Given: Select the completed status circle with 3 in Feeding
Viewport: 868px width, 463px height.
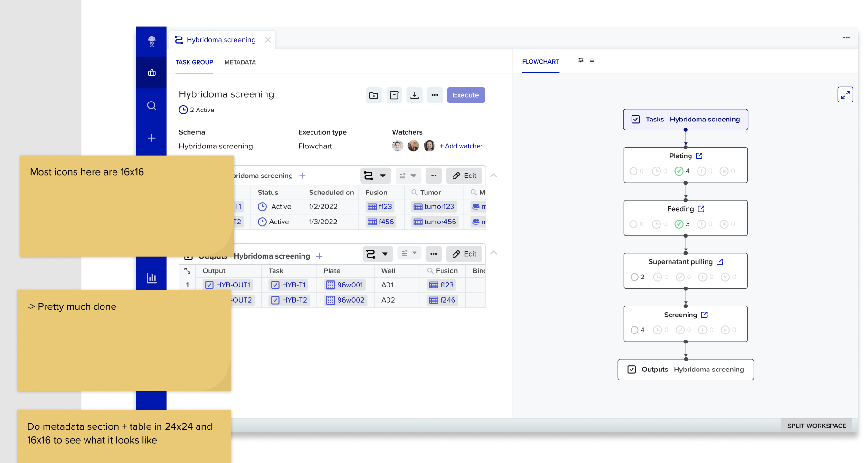Looking at the screenshot, I should 679,224.
